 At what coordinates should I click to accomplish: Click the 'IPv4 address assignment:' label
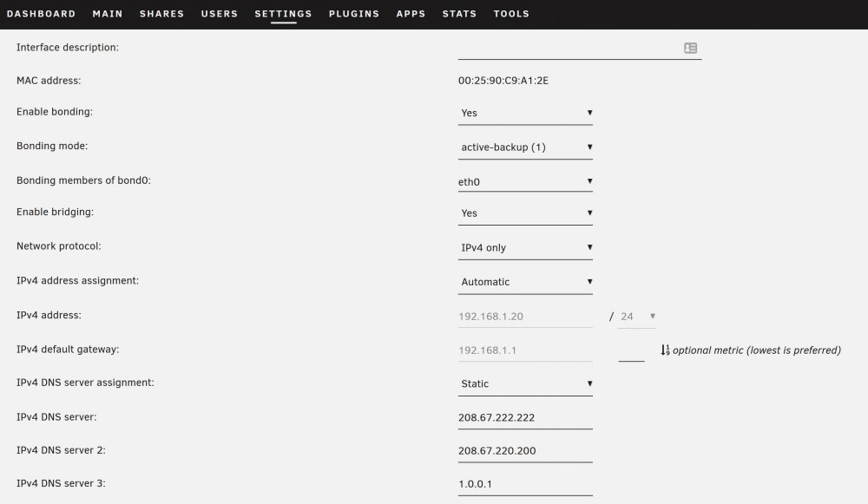tap(77, 280)
